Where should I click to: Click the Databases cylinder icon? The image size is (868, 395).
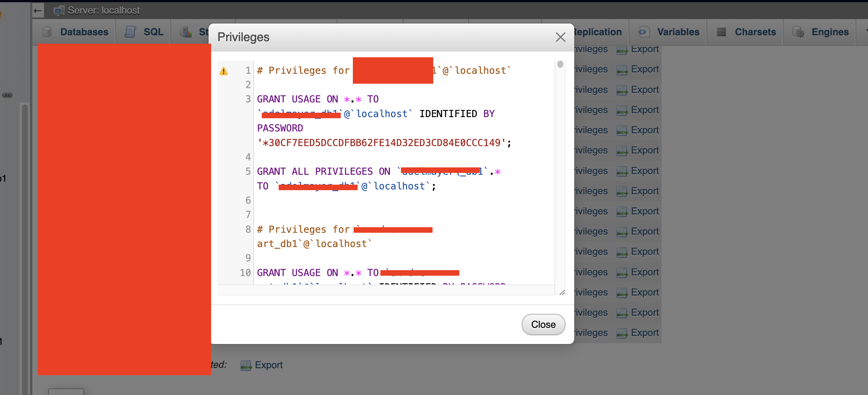click(x=47, y=32)
